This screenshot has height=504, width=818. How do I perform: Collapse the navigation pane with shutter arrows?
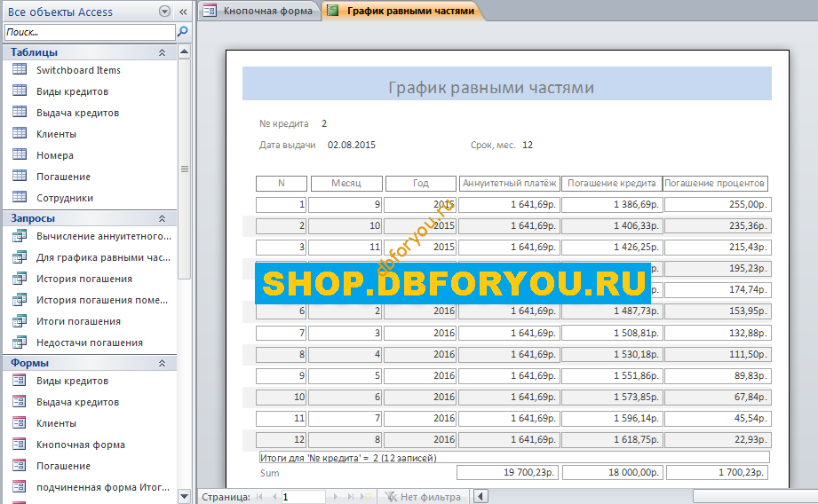click(183, 12)
